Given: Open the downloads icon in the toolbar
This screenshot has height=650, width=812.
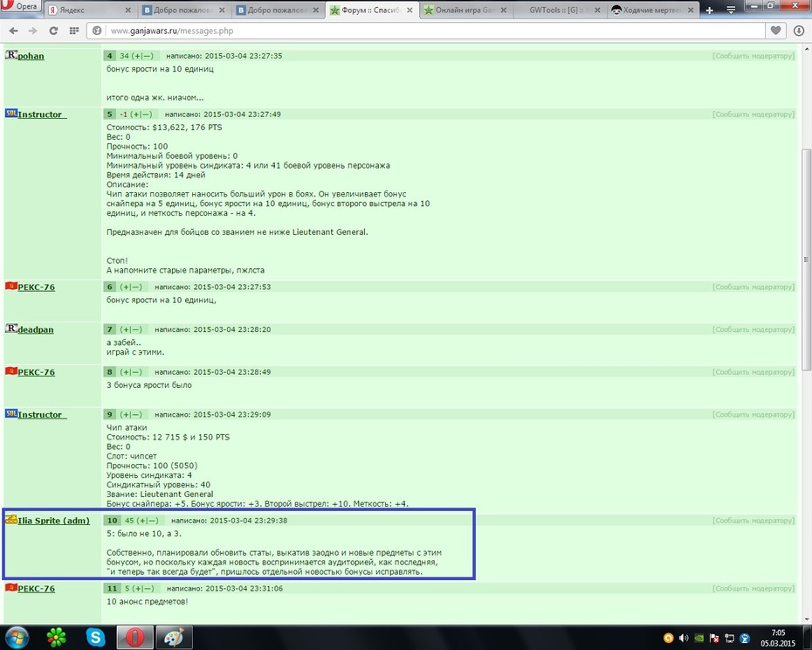Looking at the screenshot, I should (799, 31).
